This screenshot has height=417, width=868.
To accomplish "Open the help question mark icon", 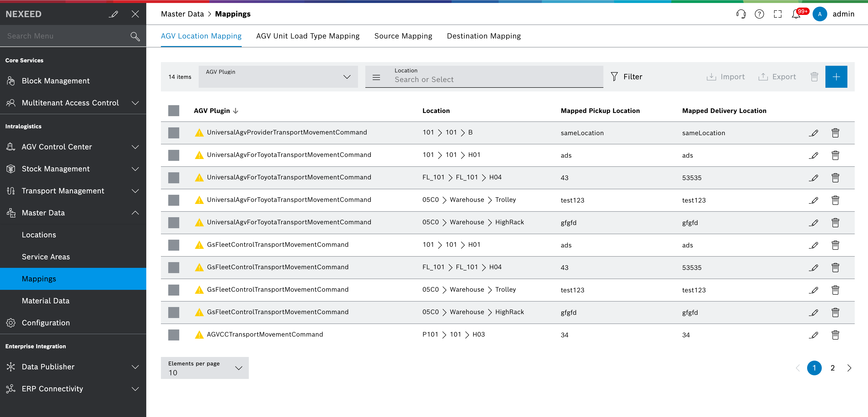I will (x=759, y=14).
